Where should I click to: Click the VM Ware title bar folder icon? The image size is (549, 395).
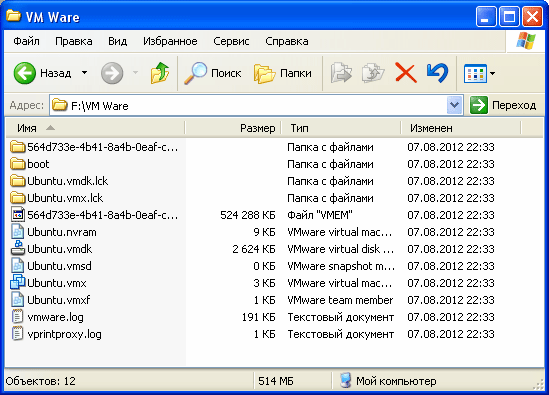[x=13, y=15]
